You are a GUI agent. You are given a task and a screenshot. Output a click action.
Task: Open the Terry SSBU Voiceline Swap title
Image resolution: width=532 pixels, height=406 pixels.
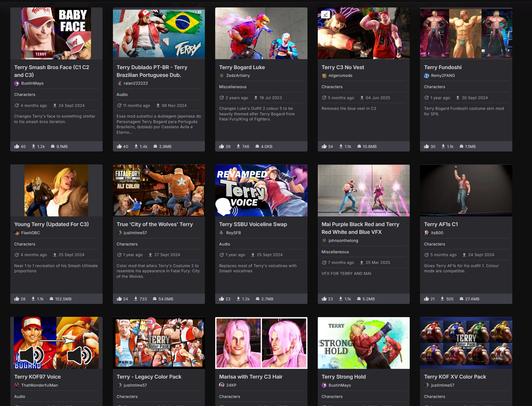tap(253, 224)
